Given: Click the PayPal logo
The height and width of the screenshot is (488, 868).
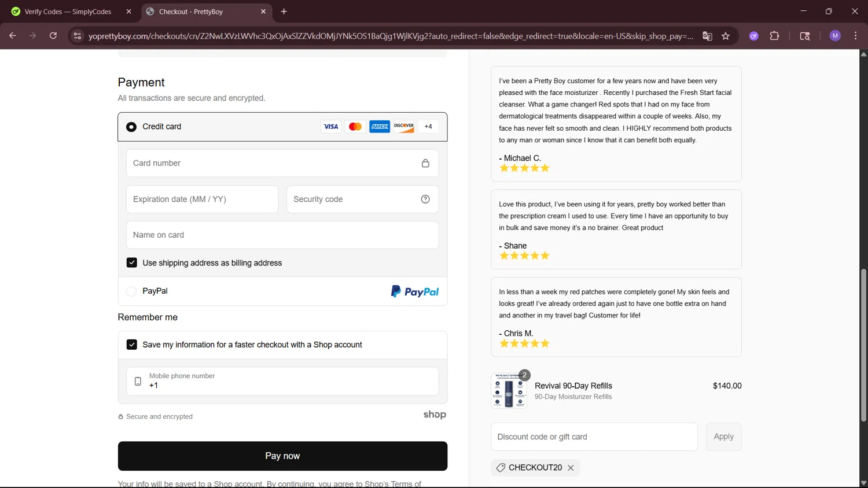Looking at the screenshot, I should (x=415, y=292).
